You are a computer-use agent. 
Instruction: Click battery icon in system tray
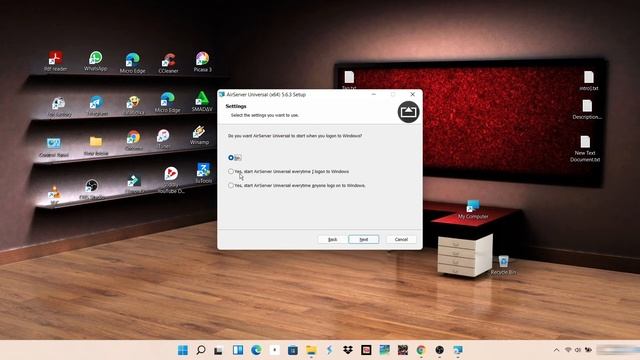tap(588, 350)
